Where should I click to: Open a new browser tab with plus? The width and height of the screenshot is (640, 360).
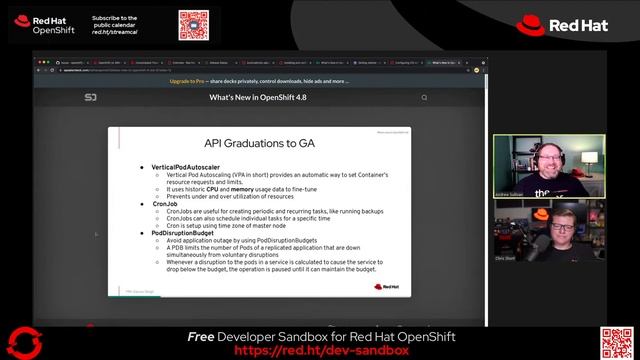click(x=467, y=63)
